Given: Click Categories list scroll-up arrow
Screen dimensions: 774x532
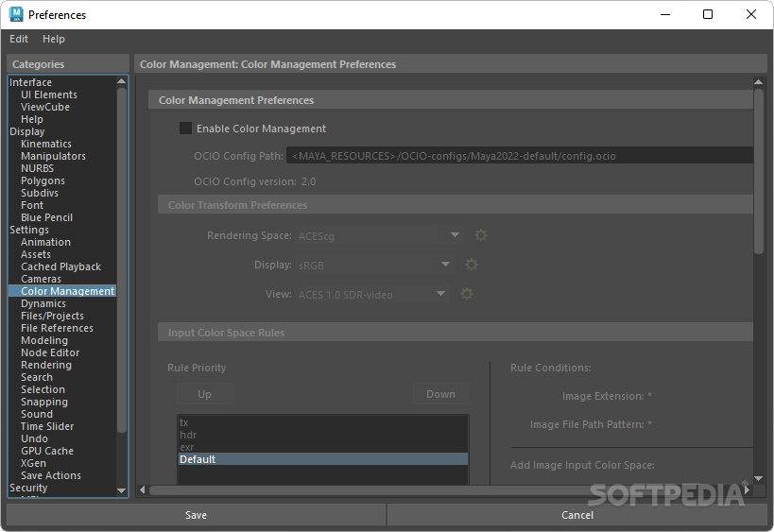Looking at the screenshot, I should (121, 81).
